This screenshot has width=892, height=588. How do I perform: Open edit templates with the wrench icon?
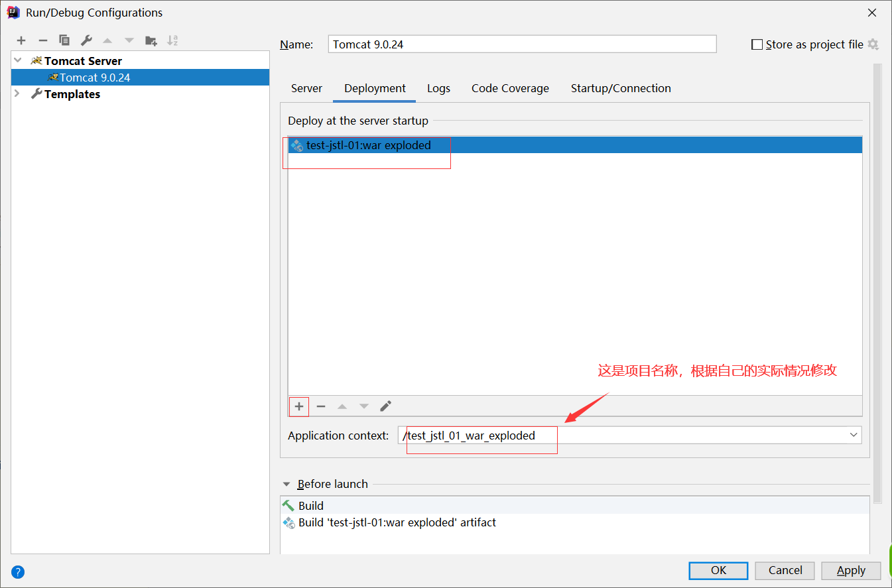[x=86, y=40]
